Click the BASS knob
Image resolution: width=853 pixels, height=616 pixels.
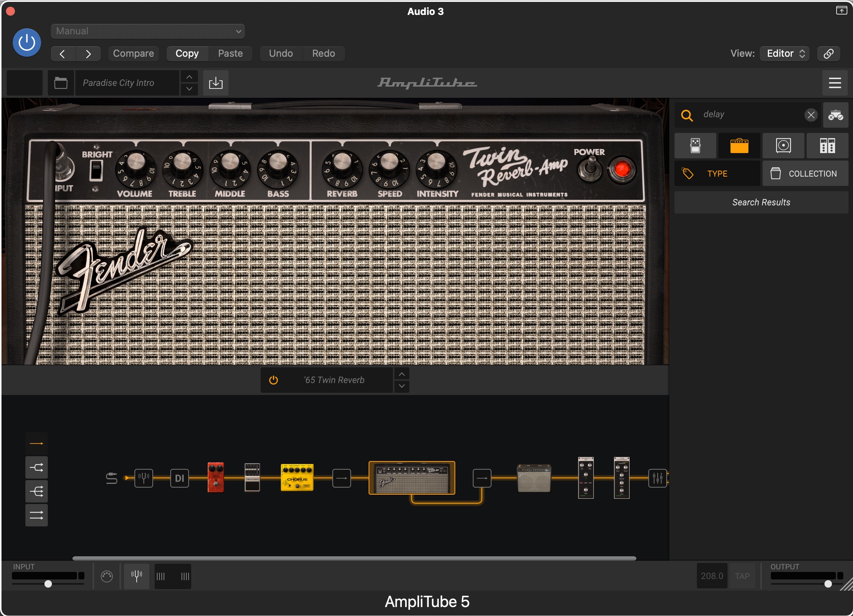coord(277,168)
